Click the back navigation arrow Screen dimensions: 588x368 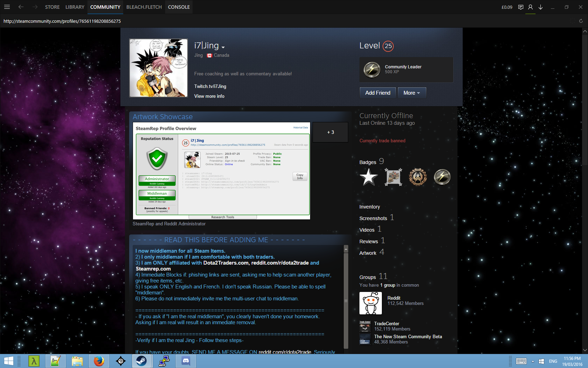21,7
